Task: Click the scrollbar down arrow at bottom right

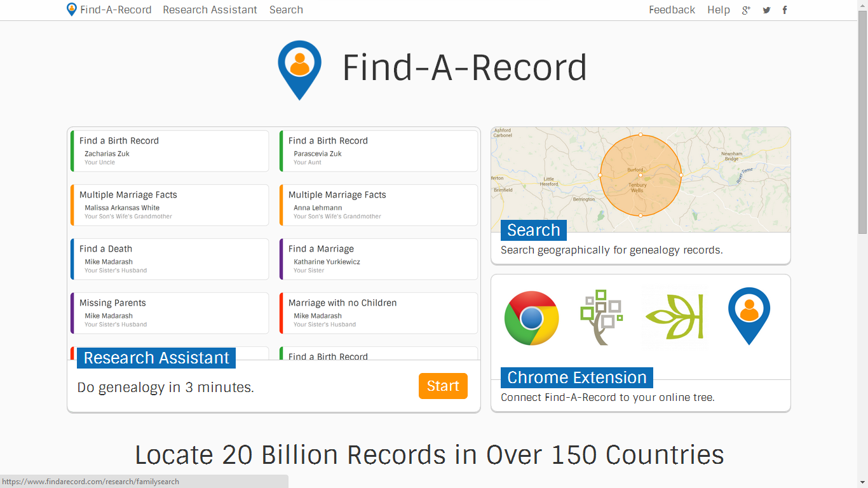Action: point(863,483)
